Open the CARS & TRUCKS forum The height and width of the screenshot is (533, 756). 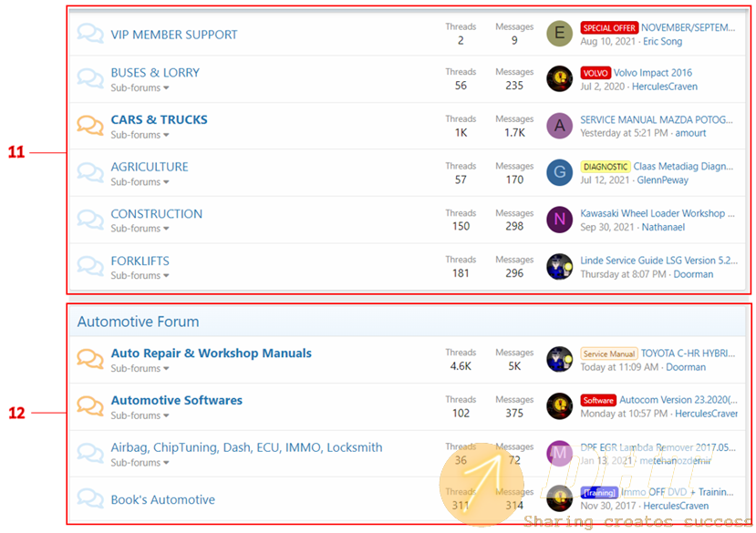pos(159,119)
